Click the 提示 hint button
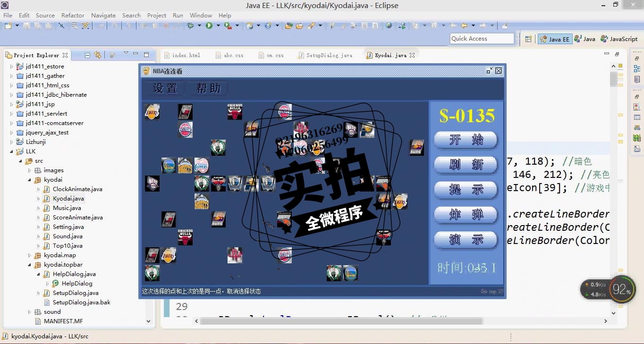Screen dimensions: 644x344 tap(466, 190)
